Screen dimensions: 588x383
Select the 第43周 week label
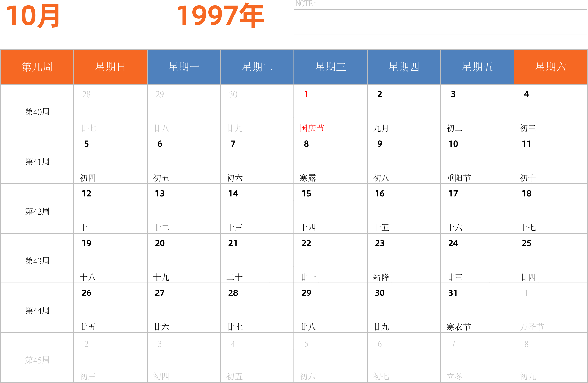tap(37, 261)
